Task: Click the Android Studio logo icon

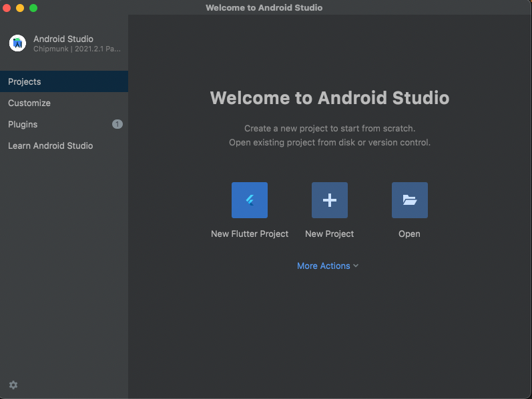Action: pos(17,43)
